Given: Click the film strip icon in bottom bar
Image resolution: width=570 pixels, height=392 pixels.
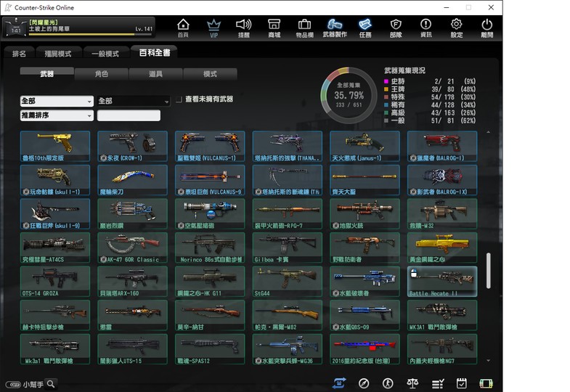Looking at the screenshot, I should click(486, 383).
